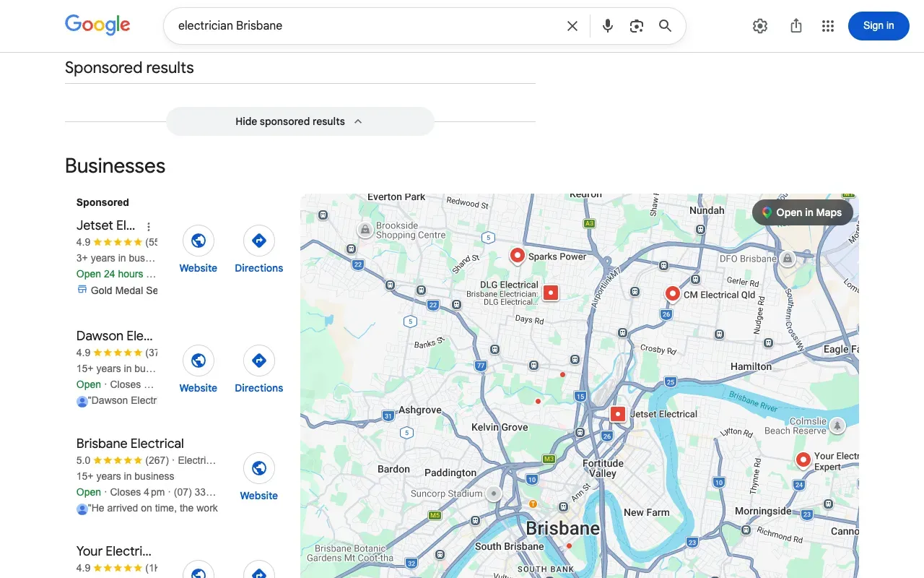This screenshot has height=578, width=924.
Task: Click the DFO Brisbane map marker
Action: pyautogui.click(x=788, y=258)
